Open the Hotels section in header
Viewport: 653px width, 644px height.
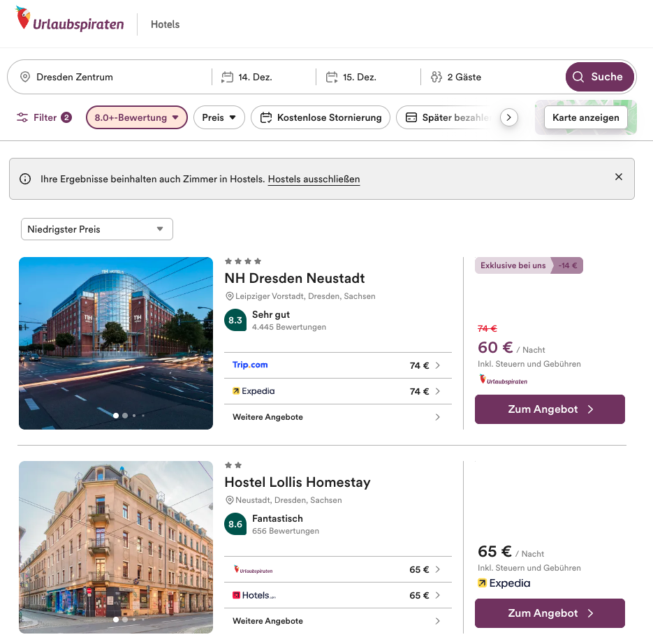(165, 24)
